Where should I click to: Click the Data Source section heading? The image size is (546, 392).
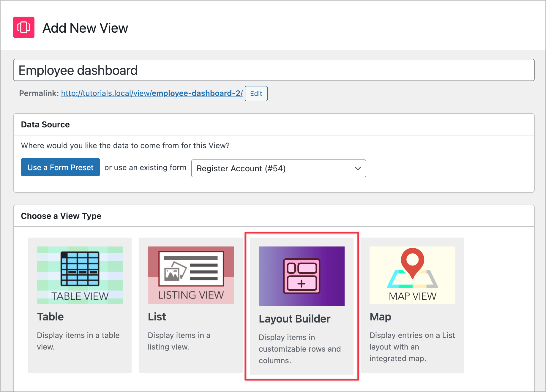coord(45,124)
